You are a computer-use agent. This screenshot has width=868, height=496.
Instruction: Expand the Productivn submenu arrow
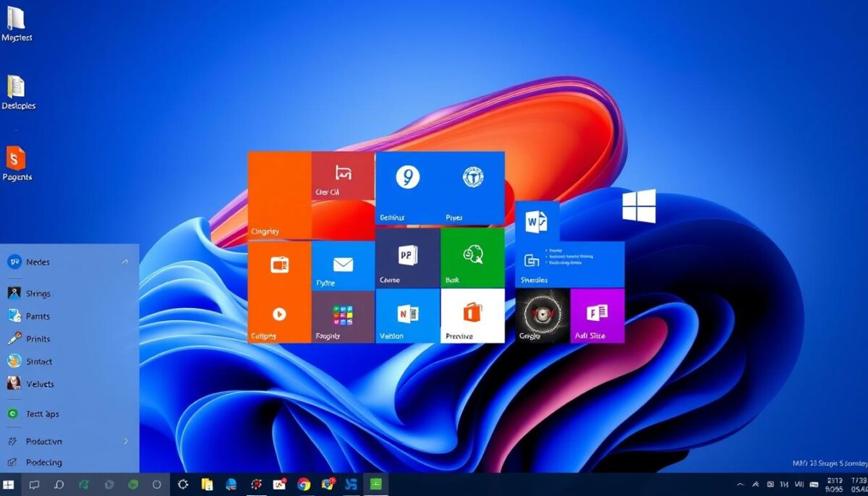point(126,441)
